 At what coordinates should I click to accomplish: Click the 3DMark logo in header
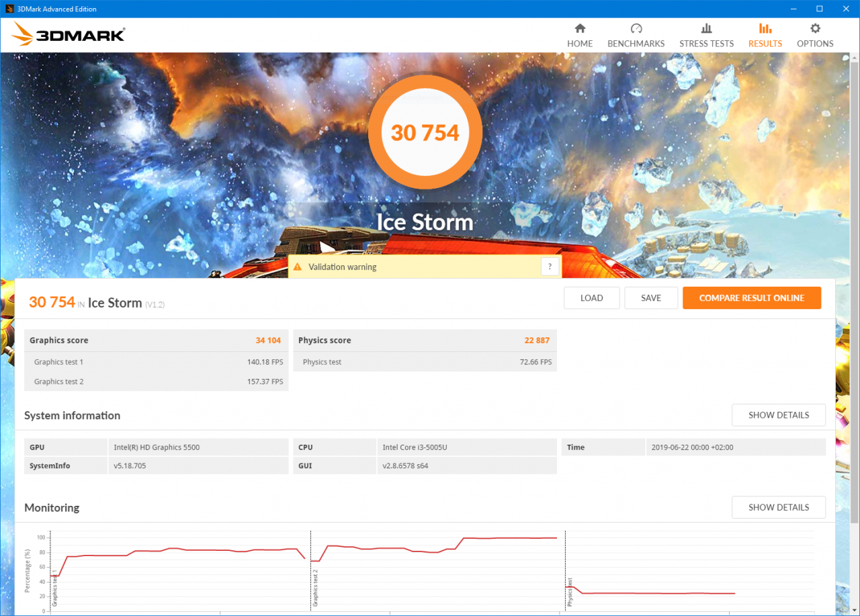[69, 35]
